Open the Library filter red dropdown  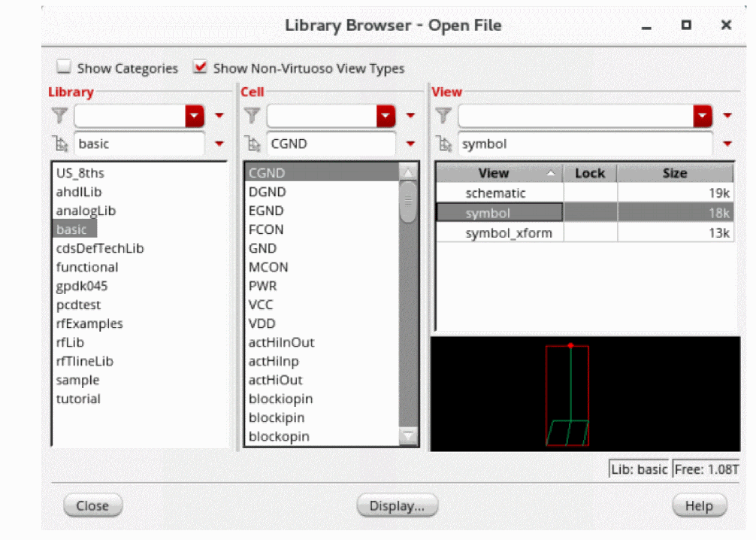[195, 116]
